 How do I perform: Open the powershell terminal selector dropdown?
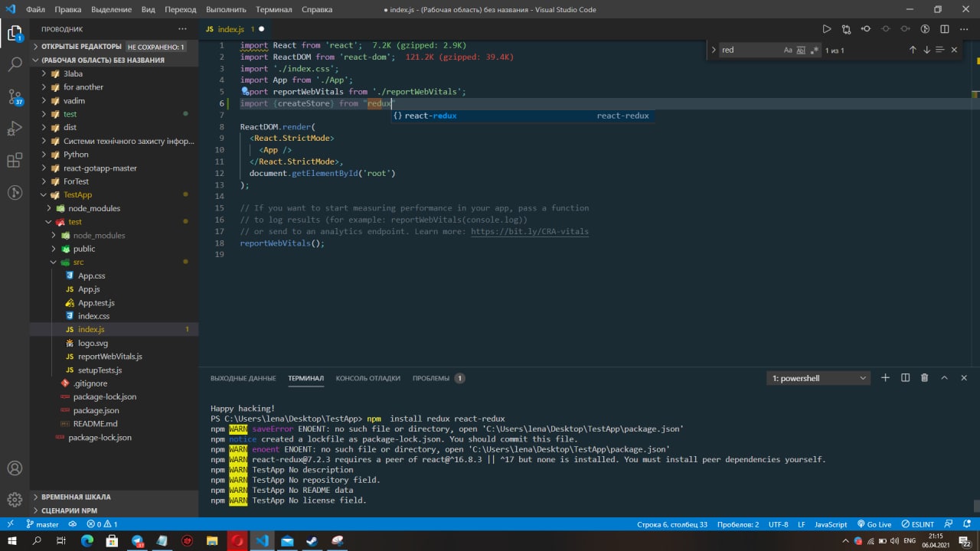click(x=818, y=378)
